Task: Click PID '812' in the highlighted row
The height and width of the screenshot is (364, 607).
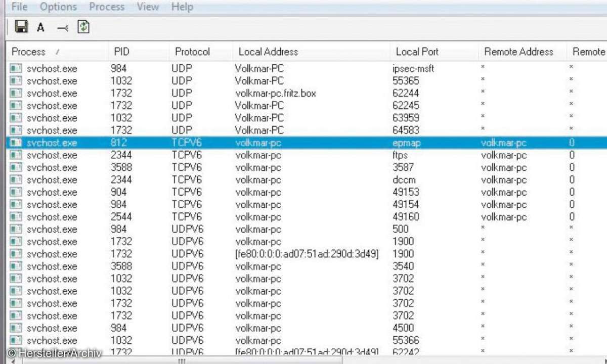Action: coord(118,143)
